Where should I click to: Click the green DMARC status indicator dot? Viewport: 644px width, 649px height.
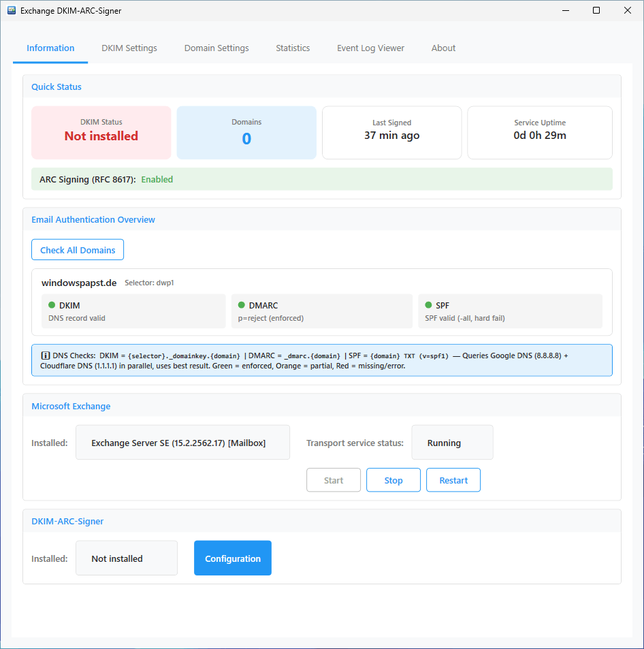[242, 305]
